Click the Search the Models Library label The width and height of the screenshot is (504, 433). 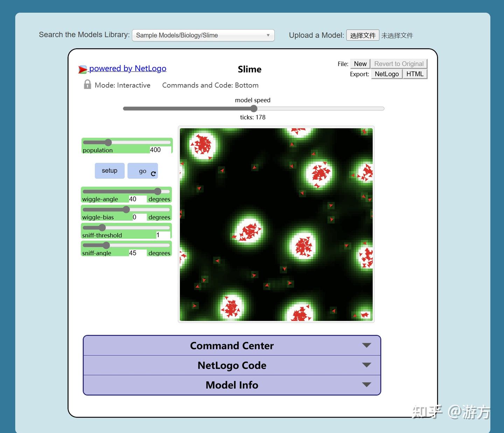(x=84, y=35)
